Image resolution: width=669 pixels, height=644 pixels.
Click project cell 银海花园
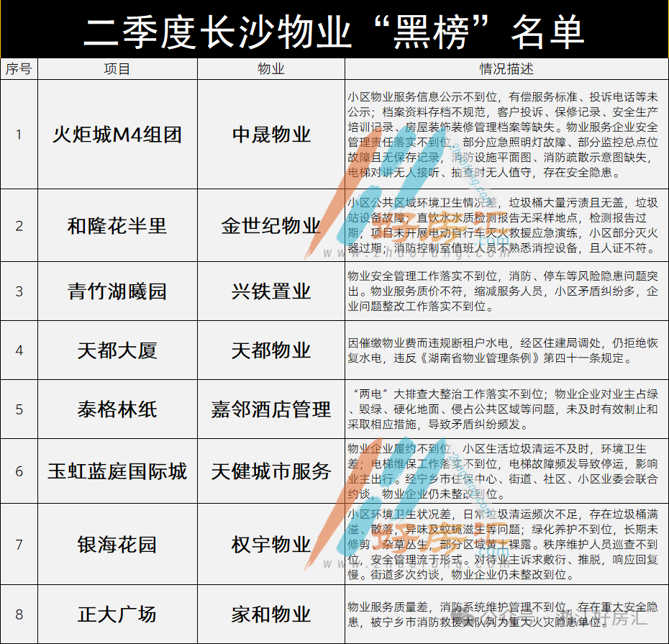click(117, 545)
